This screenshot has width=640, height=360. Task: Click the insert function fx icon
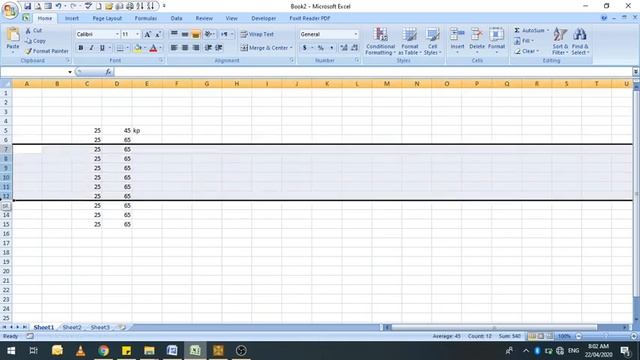pos(108,72)
